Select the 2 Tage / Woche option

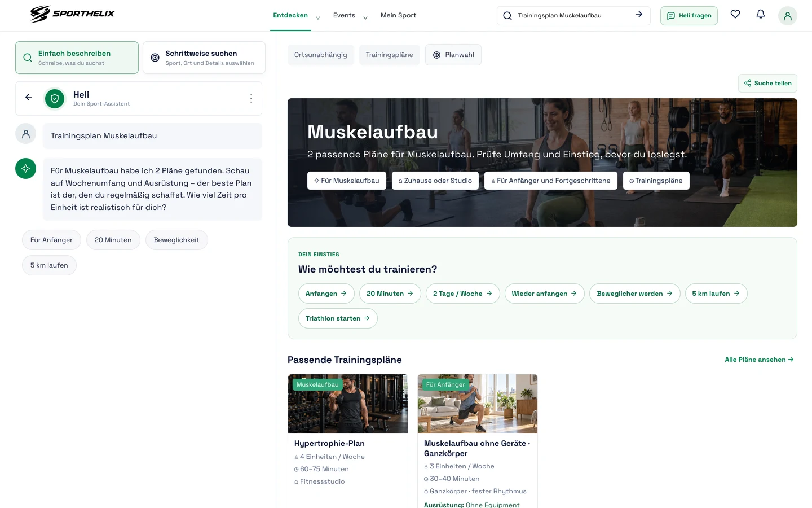(463, 294)
